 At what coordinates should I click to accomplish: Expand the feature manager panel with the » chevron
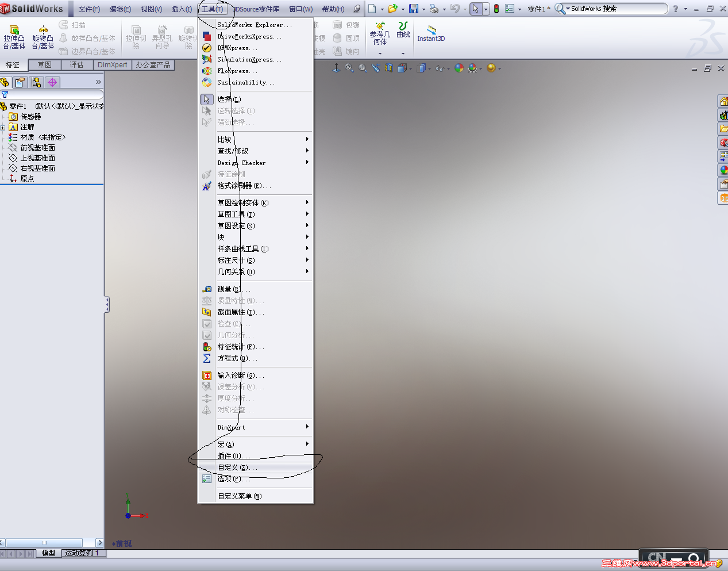[x=98, y=82]
